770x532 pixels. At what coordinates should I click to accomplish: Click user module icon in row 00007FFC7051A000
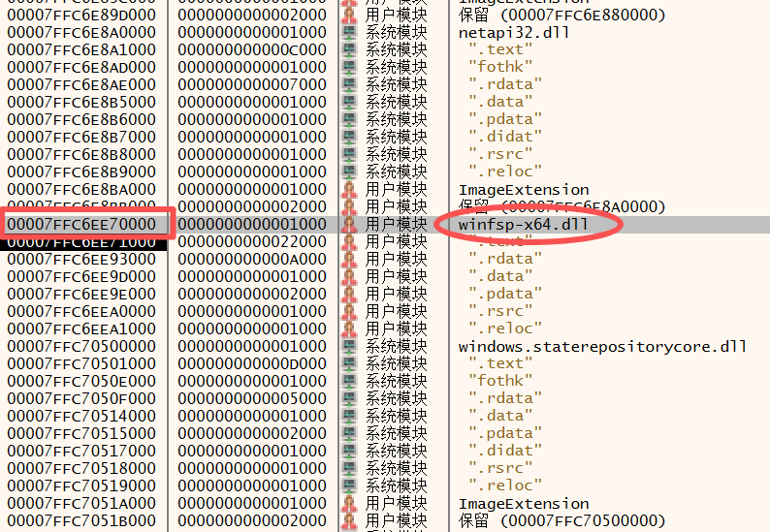coord(349,503)
